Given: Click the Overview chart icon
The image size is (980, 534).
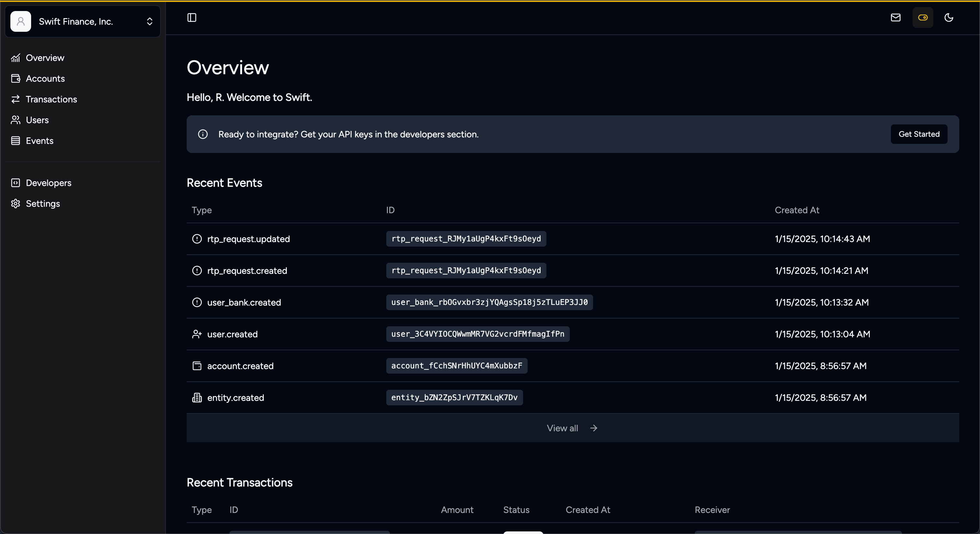Looking at the screenshot, I should tap(16, 58).
